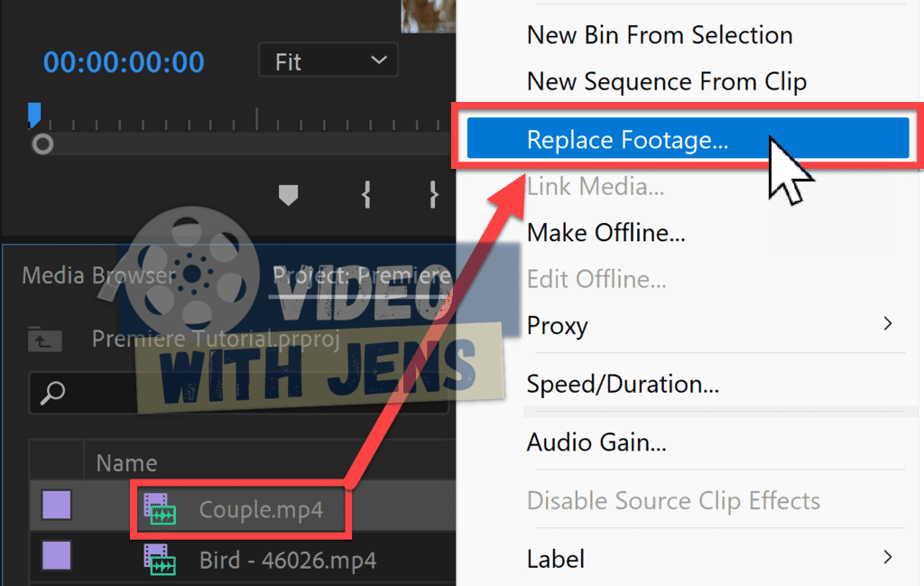Switch to the Media Browser tab
Image resolution: width=924 pixels, height=586 pixels.
[x=98, y=275]
